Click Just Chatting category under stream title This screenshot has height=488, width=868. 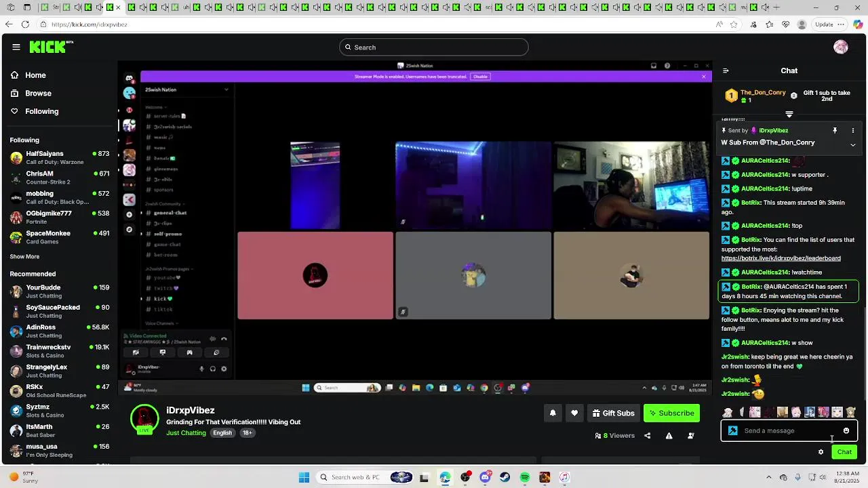[x=186, y=433]
